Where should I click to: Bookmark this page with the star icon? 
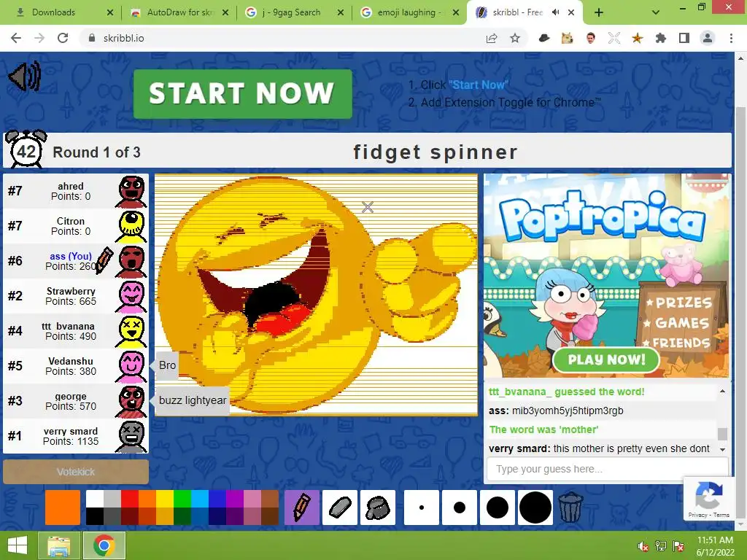click(515, 38)
